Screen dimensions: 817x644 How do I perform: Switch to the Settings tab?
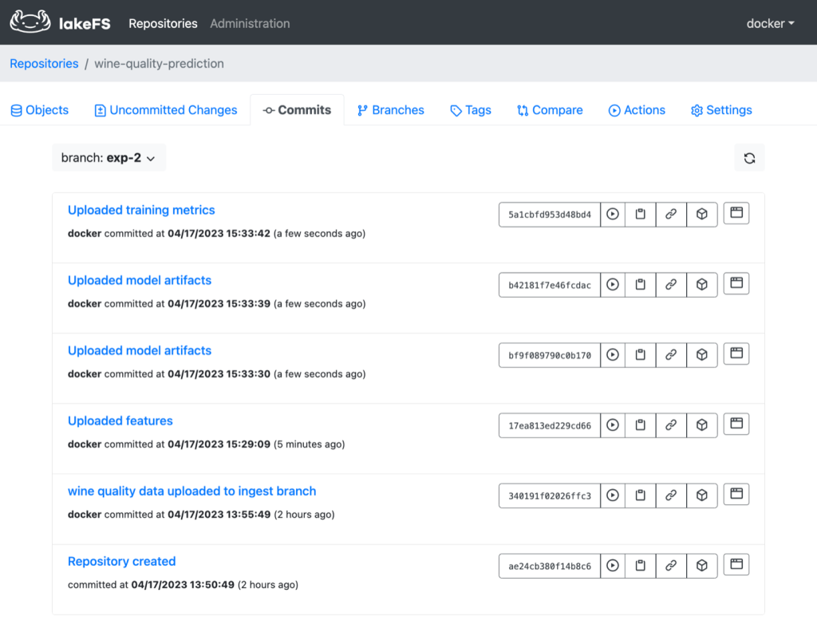(721, 110)
